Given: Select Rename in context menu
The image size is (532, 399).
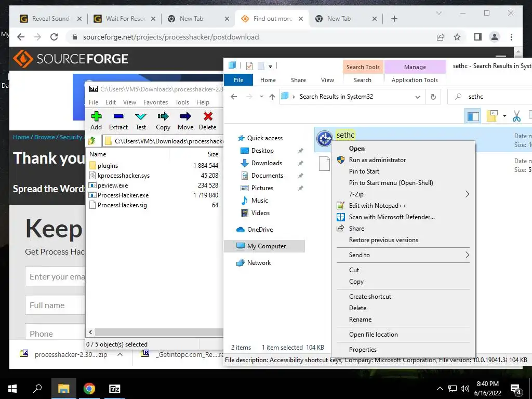Looking at the screenshot, I should coord(360,320).
